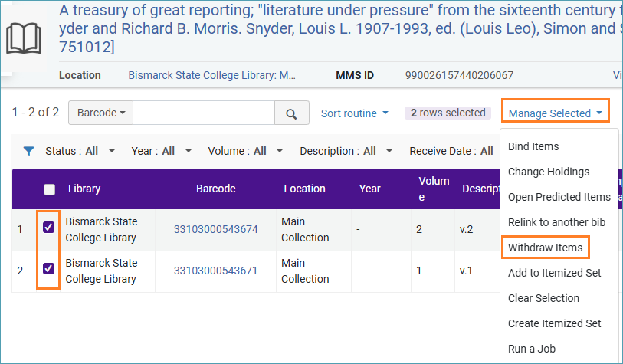Open the Sort routine dropdown
Screen dimensions: 623x364
pos(354,113)
